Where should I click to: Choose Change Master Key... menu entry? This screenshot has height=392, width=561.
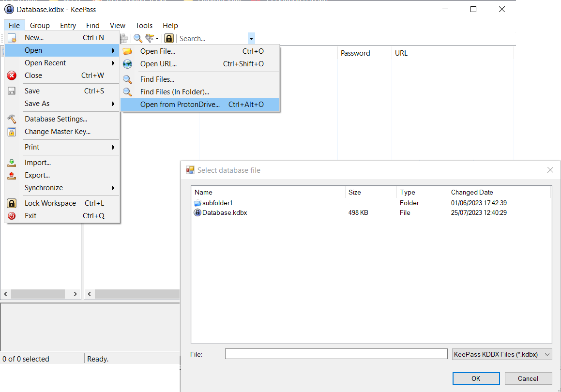click(x=62, y=132)
